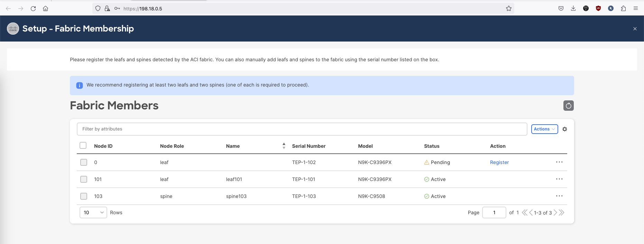Select the checkbox for node 0

84,162
